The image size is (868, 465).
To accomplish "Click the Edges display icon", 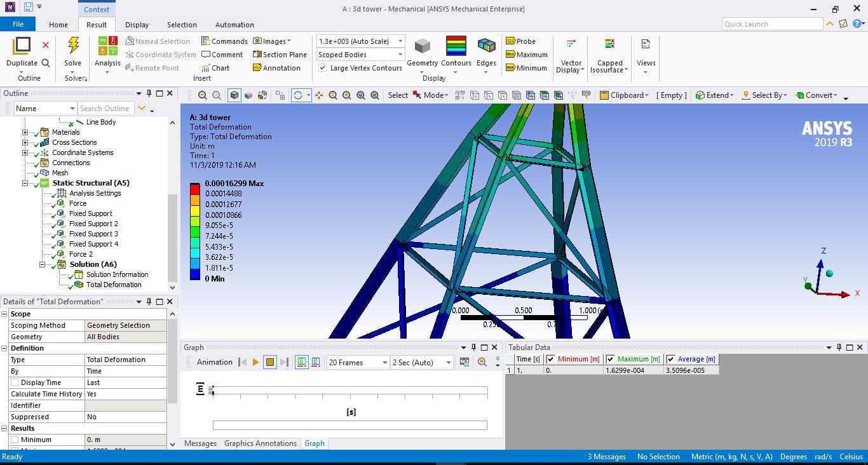I will (x=486, y=46).
